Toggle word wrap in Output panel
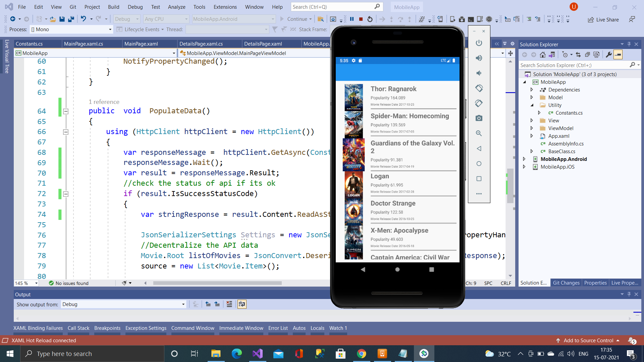This screenshot has width=644, height=362. point(242,304)
